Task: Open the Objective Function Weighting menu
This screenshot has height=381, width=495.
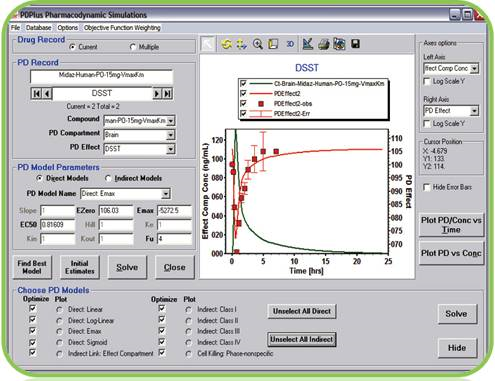Action: pos(122,28)
